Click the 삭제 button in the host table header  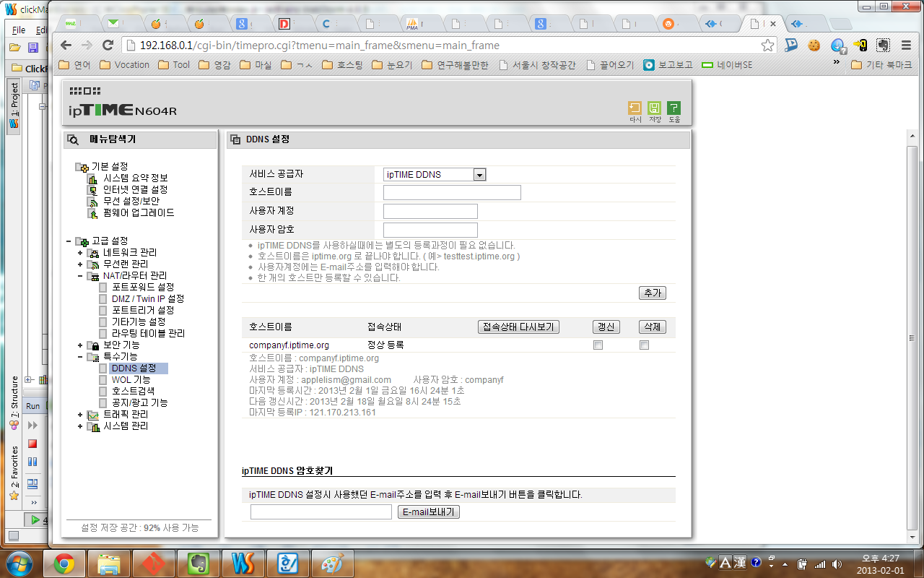653,327
